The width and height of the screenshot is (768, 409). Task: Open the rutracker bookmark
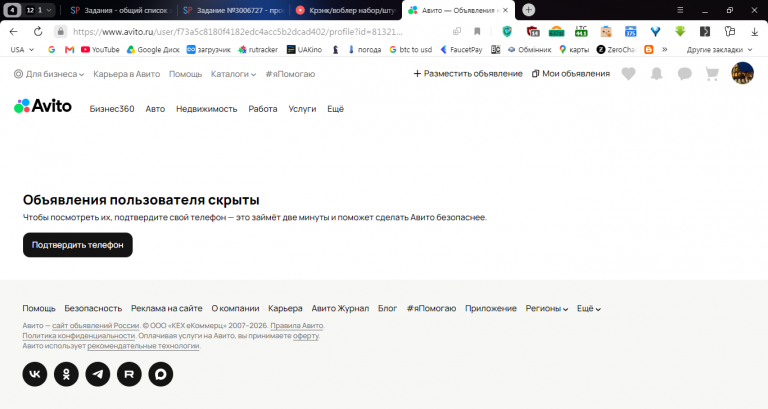258,49
